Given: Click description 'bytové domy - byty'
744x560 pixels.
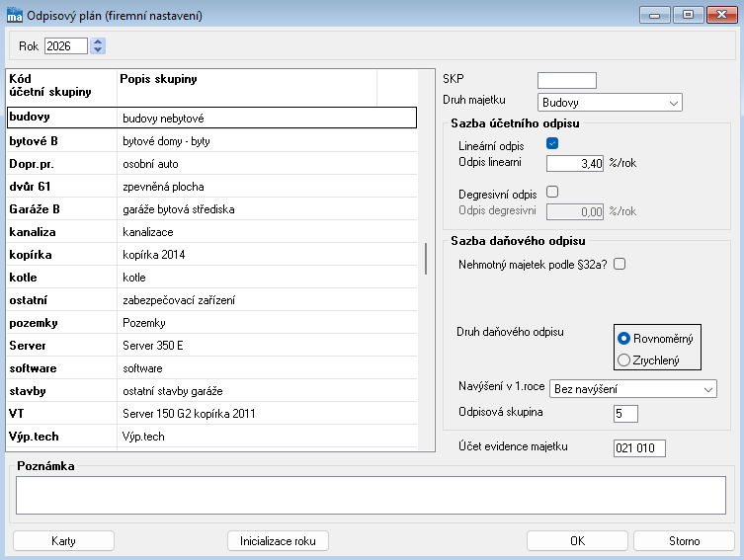Looking at the screenshot, I should [x=166, y=141].
